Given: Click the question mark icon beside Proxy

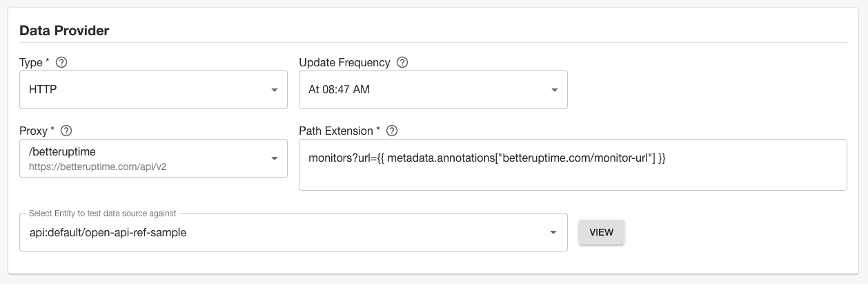Looking at the screenshot, I should 67,131.
